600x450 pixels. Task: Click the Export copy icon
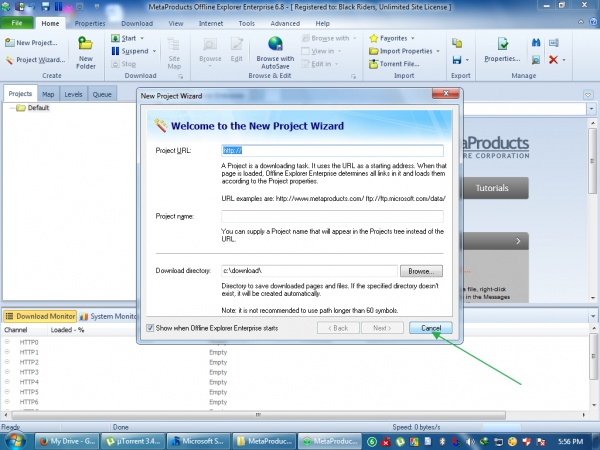point(457,43)
